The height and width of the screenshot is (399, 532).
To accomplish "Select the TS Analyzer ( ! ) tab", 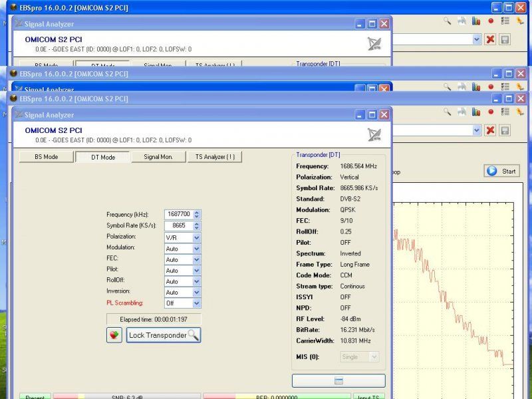I will (x=215, y=157).
